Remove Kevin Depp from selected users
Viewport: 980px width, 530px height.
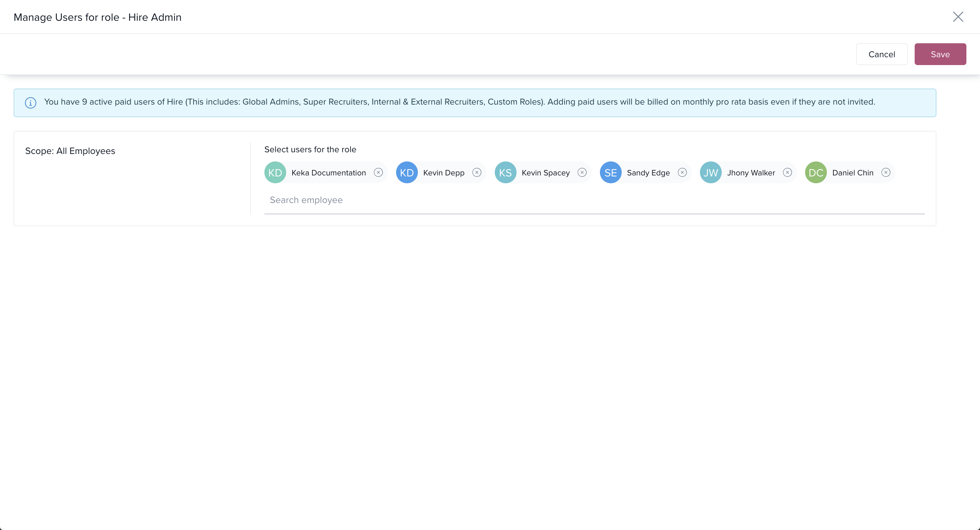click(x=477, y=172)
